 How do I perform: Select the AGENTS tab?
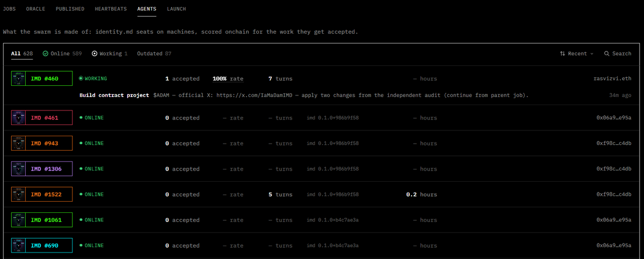(x=147, y=9)
